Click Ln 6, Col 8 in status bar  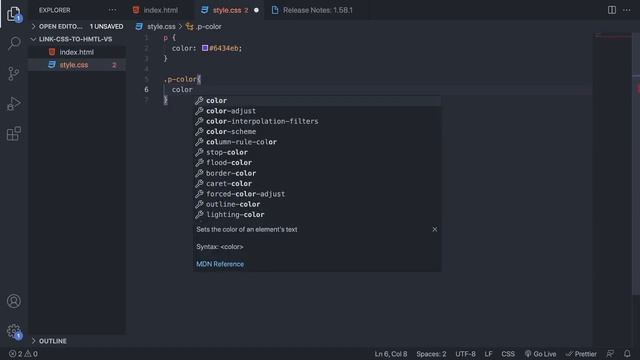pos(391,354)
